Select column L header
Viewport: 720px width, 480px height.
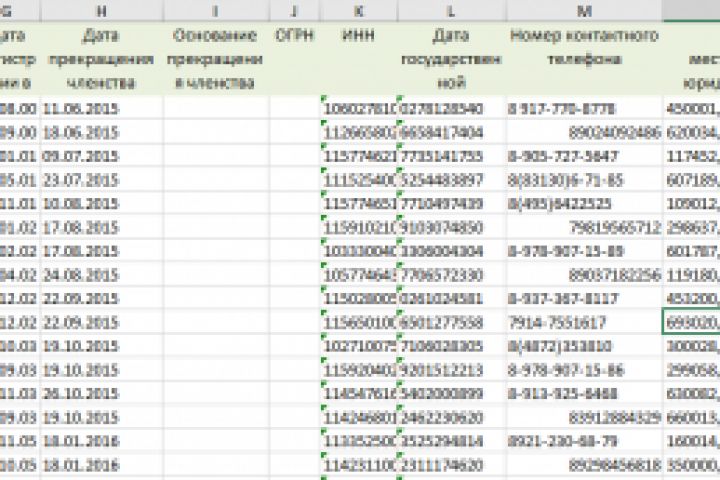452,11
